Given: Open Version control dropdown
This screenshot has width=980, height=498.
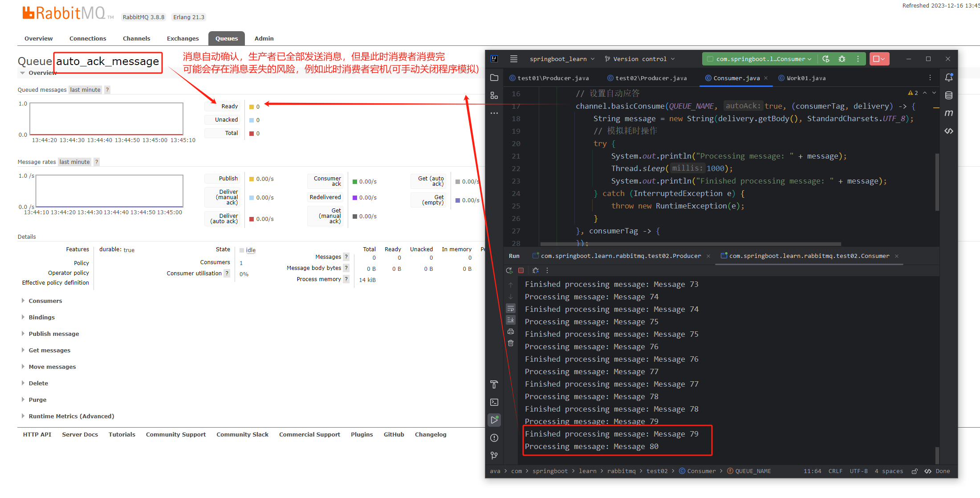Looking at the screenshot, I should point(640,59).
